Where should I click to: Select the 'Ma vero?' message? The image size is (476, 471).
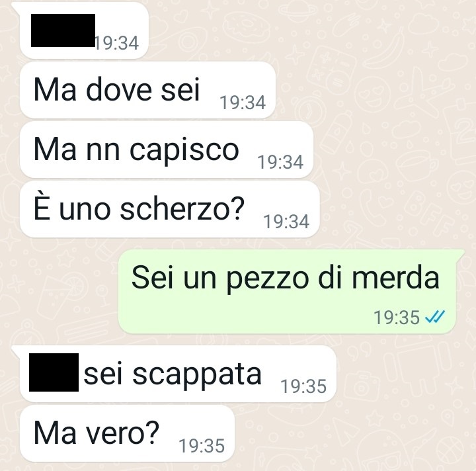(127, 433)
